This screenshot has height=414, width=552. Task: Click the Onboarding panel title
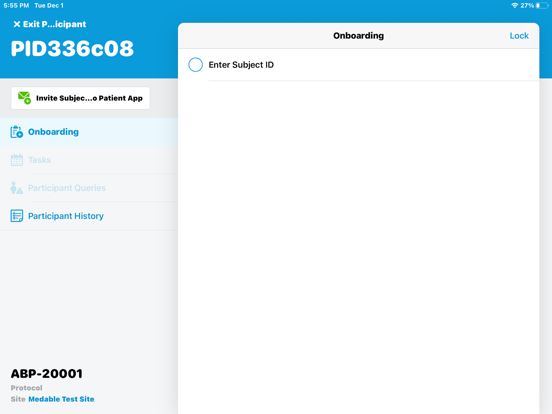coord(358,36)
